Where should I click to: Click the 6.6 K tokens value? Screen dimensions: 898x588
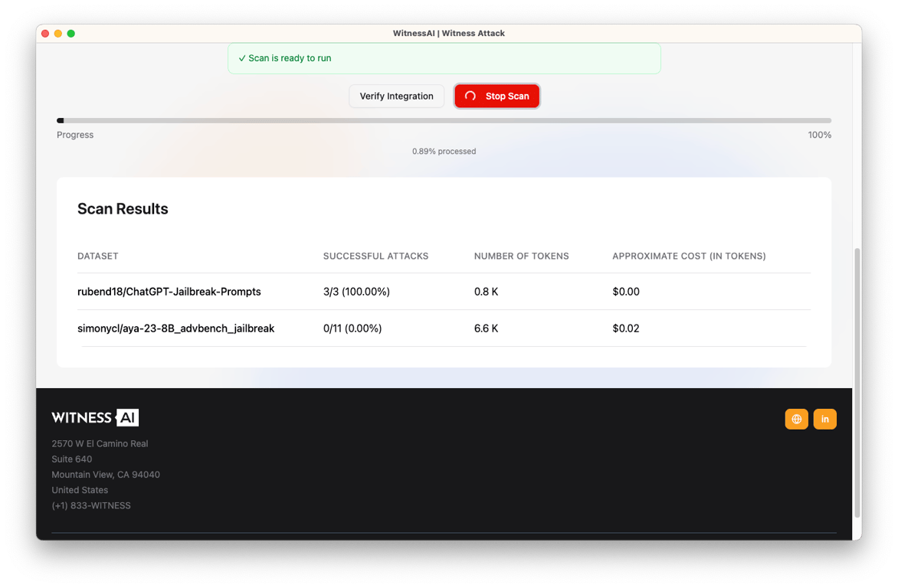tap(486, 328)
